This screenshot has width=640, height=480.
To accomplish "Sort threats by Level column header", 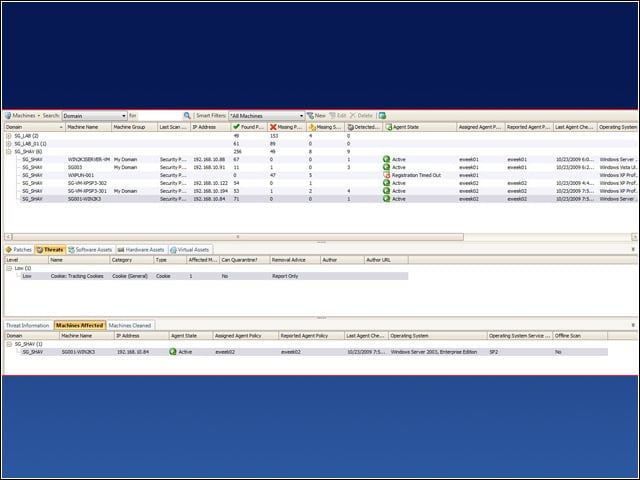I will click(27, 260).
